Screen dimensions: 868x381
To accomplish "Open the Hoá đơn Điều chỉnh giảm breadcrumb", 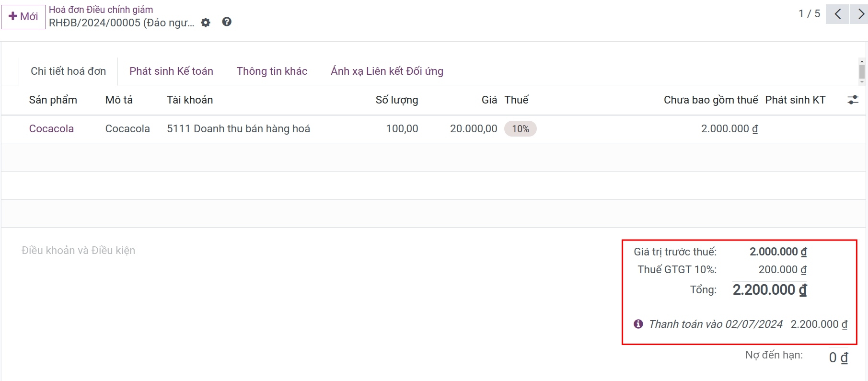I will (101, 10).
